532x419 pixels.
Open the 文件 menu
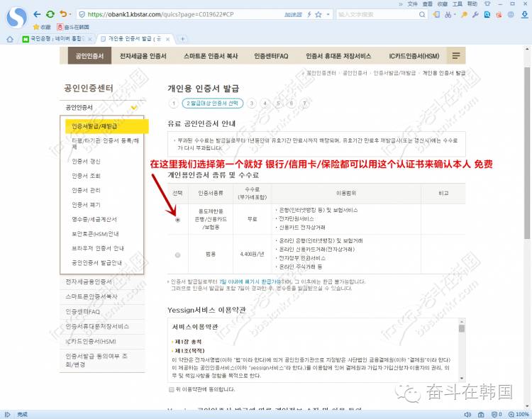pyautogui.click(x=413, y=4)
